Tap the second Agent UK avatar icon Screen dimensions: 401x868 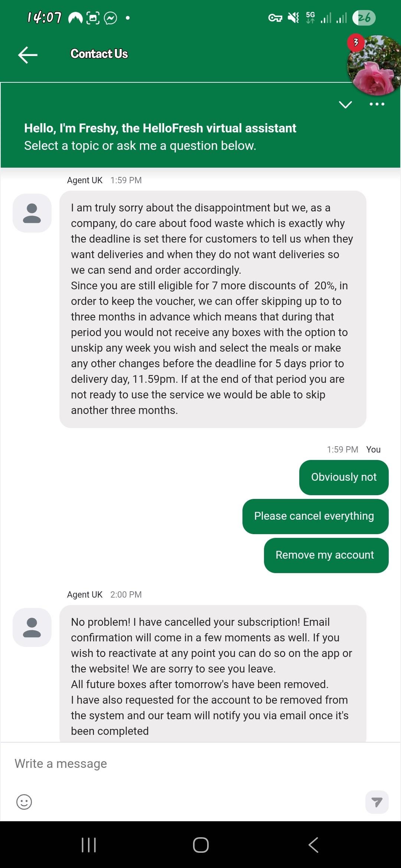click(x=32, y=628)
